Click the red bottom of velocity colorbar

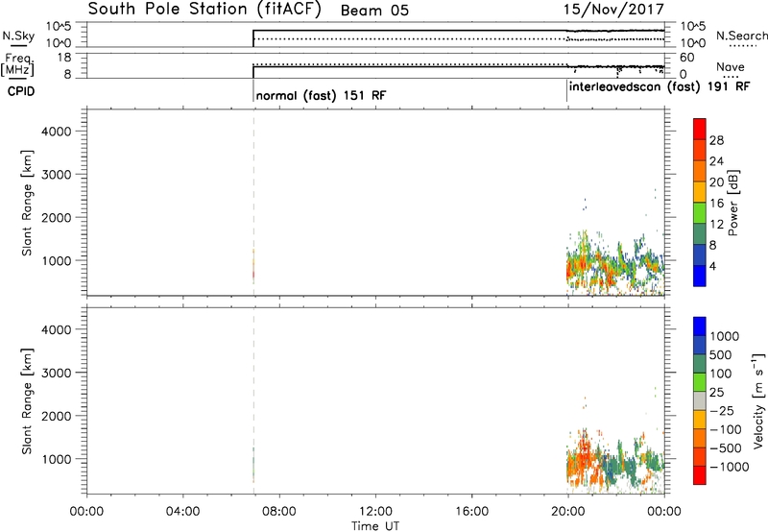(700, 475)
